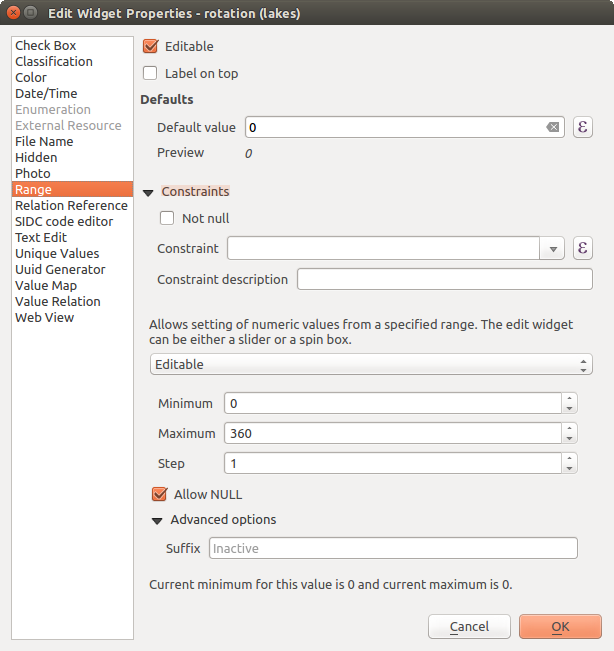The height and width of the screenshot is (651, 614).
Task: Select Value Map widget type
Action: (46, 286)
